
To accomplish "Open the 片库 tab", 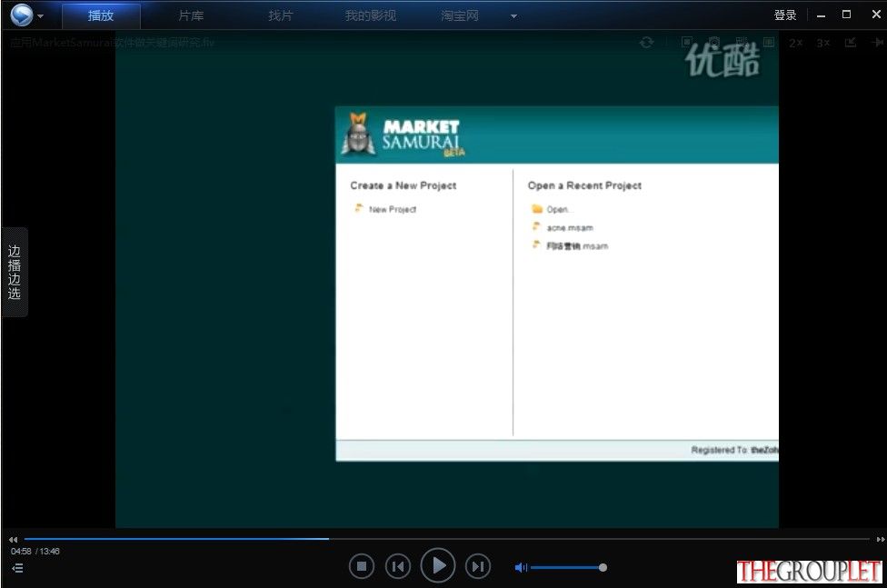I will pos(191,15).
